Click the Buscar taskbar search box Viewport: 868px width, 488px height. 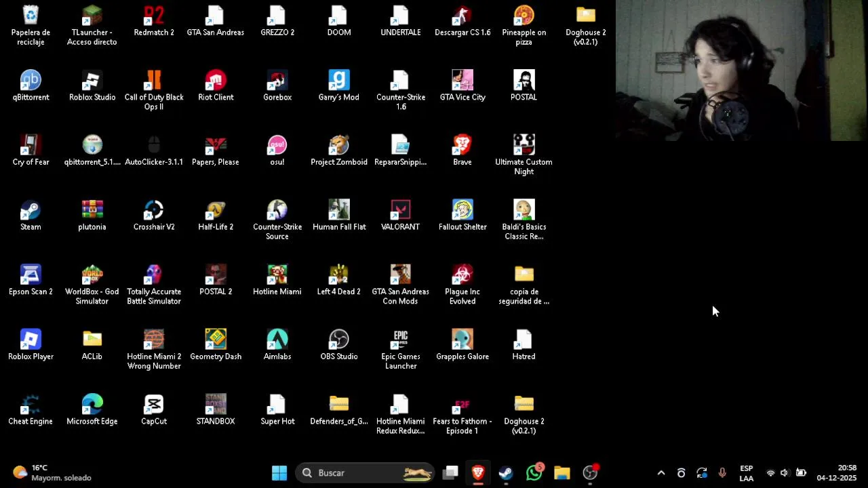tap(366, 473)
